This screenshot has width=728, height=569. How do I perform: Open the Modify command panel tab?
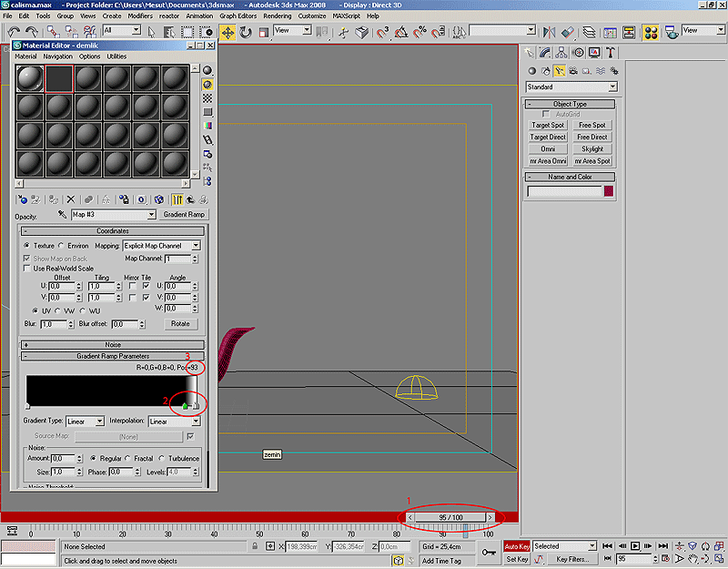pos(544,53)
